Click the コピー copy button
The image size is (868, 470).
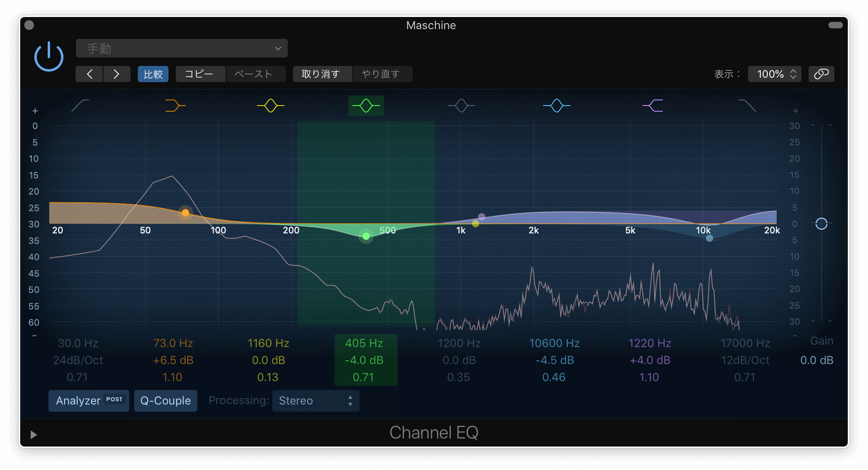click(200, 74)
